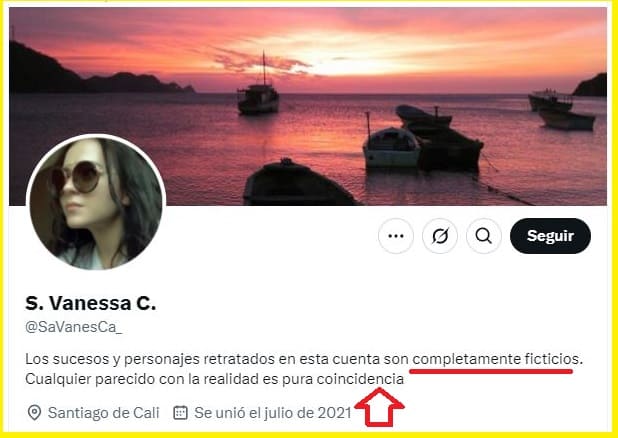Click the white-hulled boat in the banner
Image resolution: width=618 pixels, height=438 pixels.
[391, 148]
